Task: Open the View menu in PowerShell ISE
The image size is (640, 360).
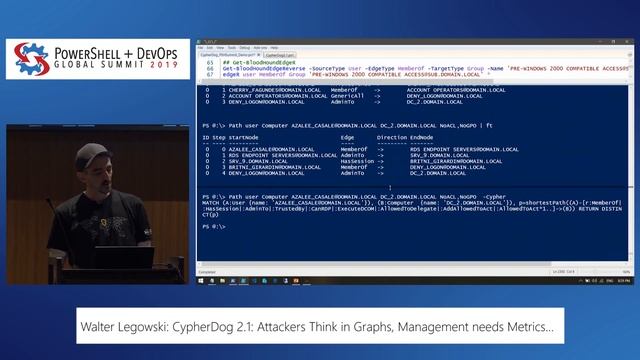Action: [x=220, y=48]
